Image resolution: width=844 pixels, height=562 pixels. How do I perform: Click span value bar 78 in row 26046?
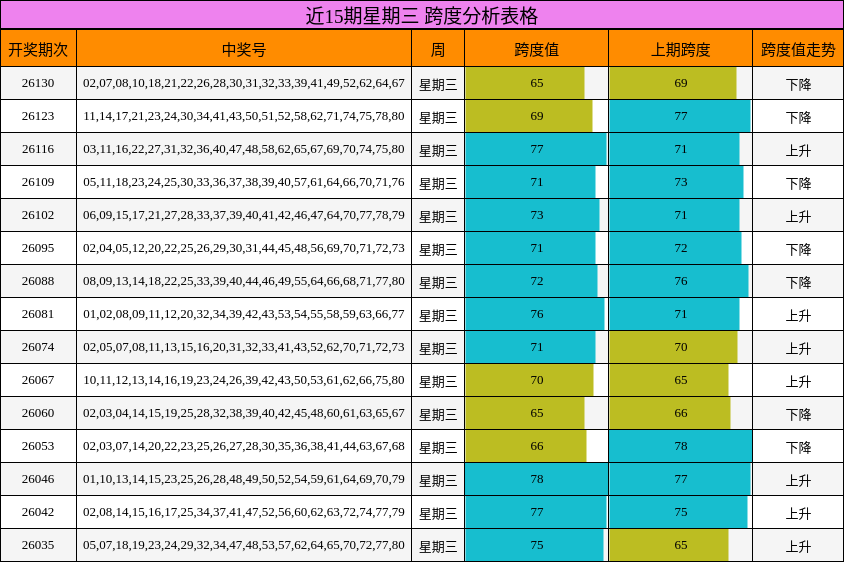pyautogui.click(x=537, y=479)
